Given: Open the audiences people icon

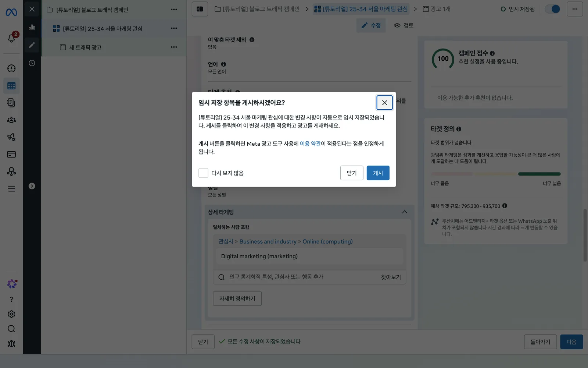Looking at the screenshot, I should click(x=11, y=120).
